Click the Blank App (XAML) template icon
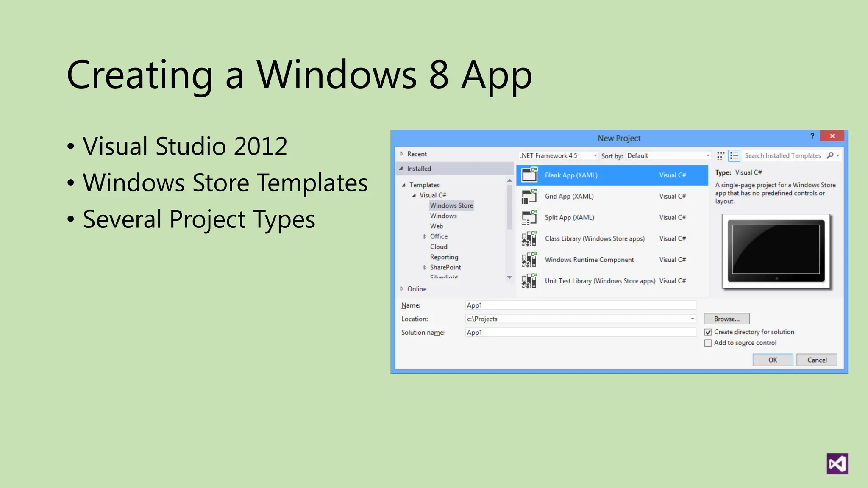 (x=529, y=175)
